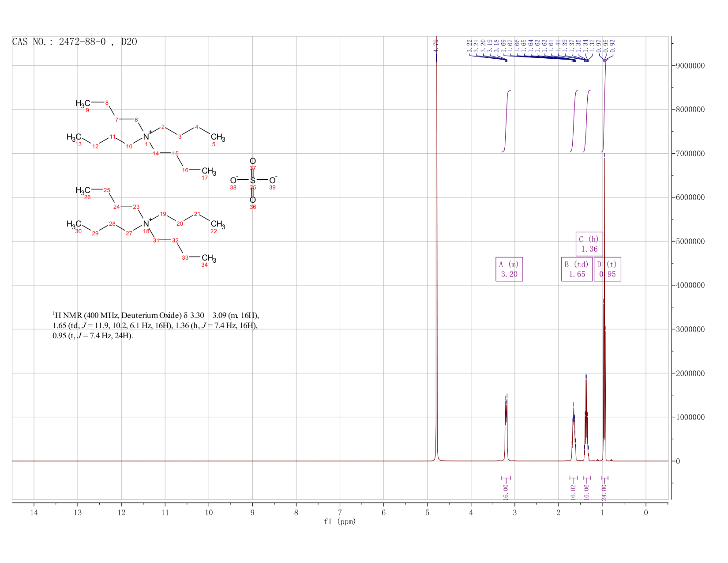728x563 pixels.
Task: Click the integral value 16.00
Action: (x=506, y=492)
